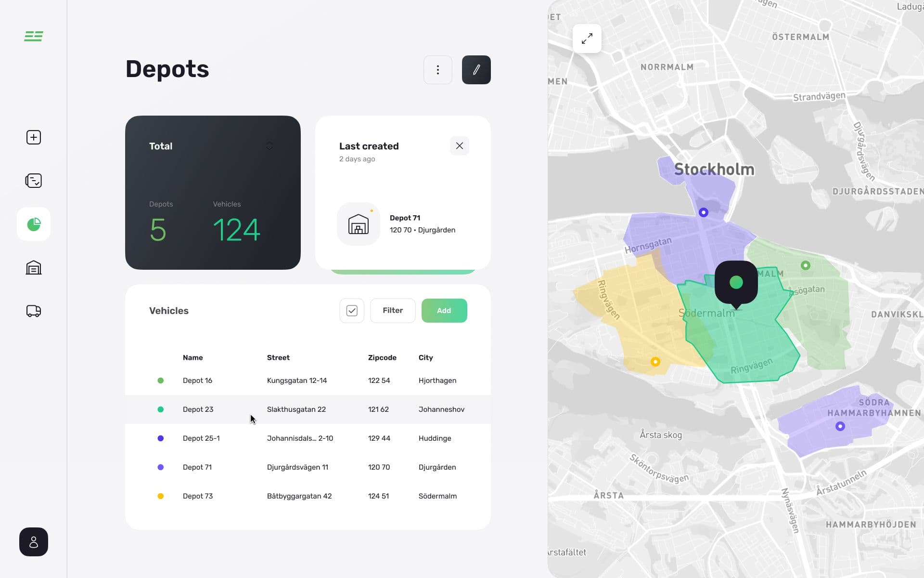Select the add new item sidebar icon
Screen dimensions: 924x578
point(33,137)
